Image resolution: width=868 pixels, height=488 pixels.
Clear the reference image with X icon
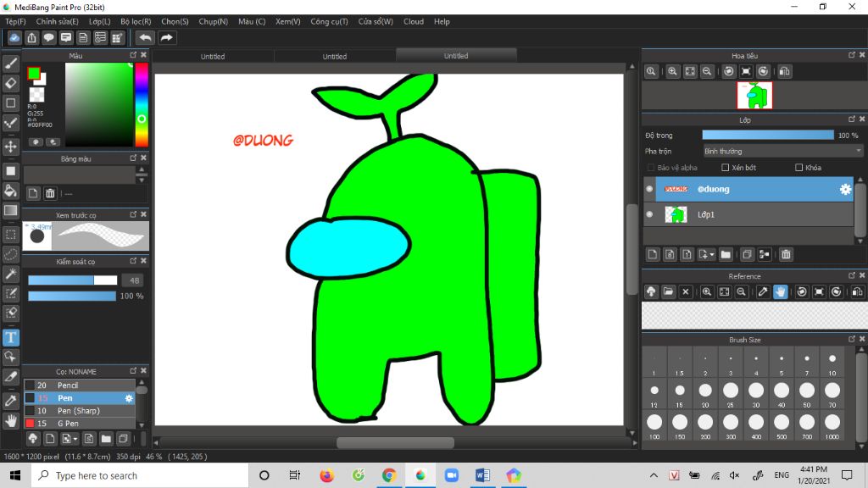tap(685, 291)
